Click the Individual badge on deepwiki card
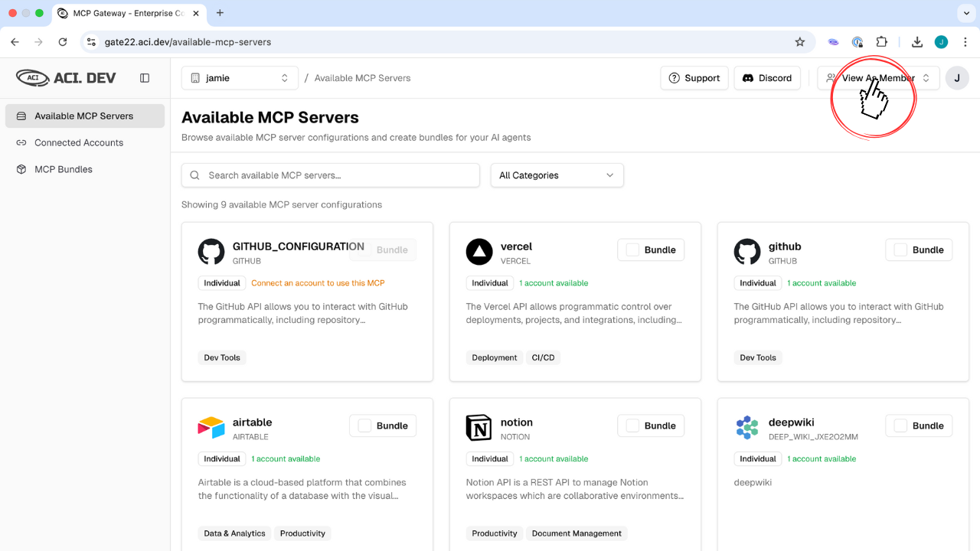Image resolution: width=980 pixels, height=551 pixels. tap(758, 459)
